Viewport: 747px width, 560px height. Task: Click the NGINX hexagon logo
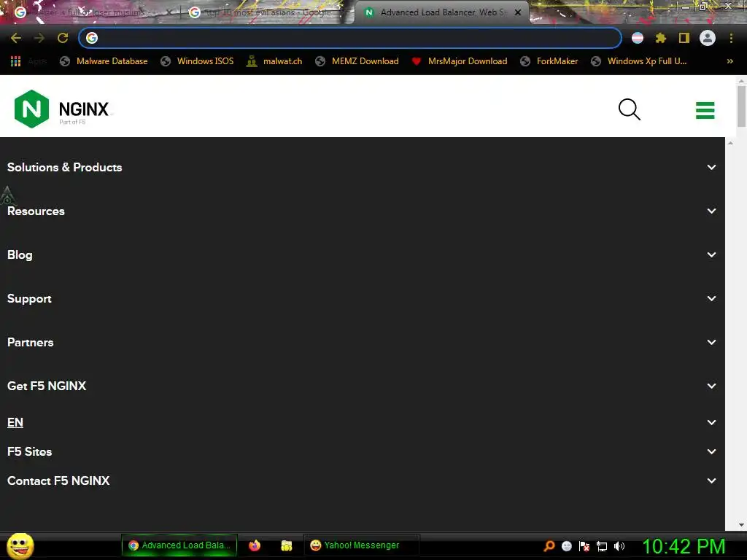pos(32,109)
